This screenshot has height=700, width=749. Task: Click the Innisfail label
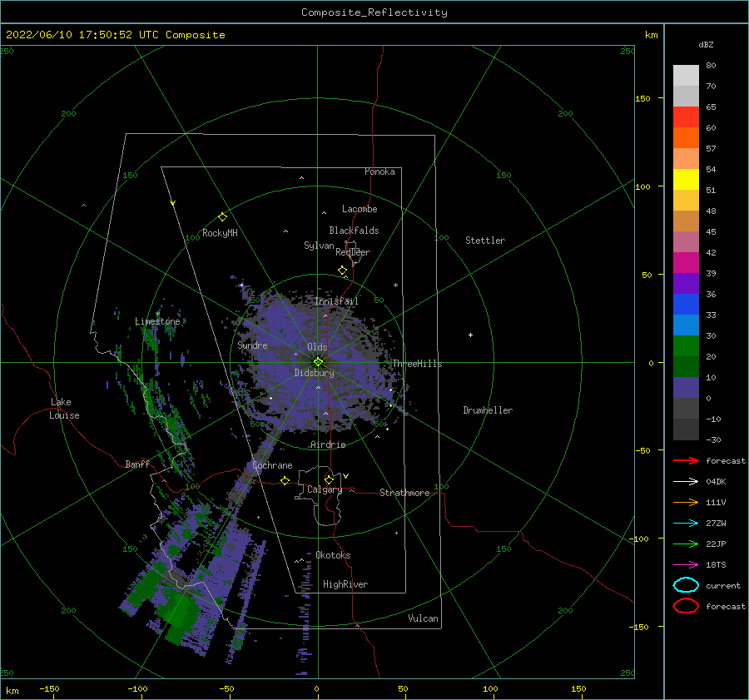pyautogui.click(x=336, y=301)
